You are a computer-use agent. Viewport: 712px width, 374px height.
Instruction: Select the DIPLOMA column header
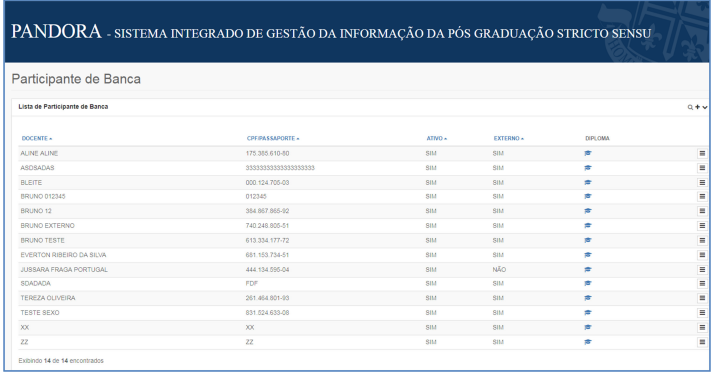[597, 138]
